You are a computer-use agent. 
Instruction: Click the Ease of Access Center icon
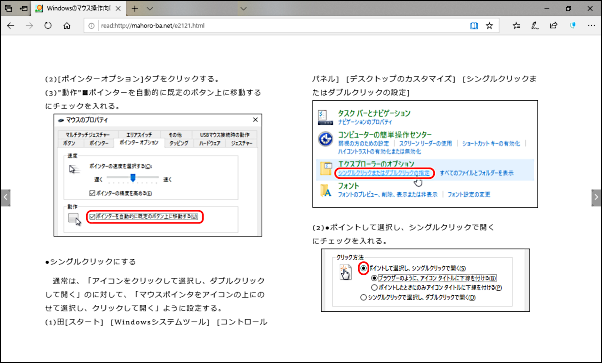coord(326,139)
